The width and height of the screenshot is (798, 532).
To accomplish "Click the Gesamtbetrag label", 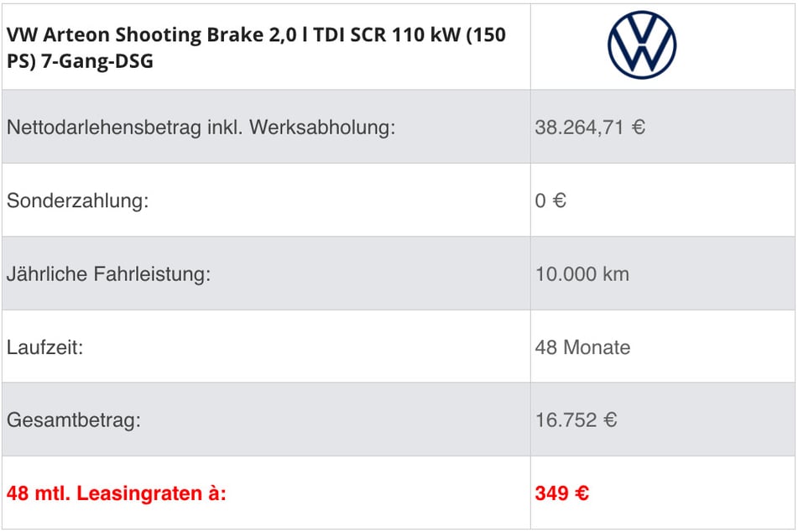I will (73, 420).
